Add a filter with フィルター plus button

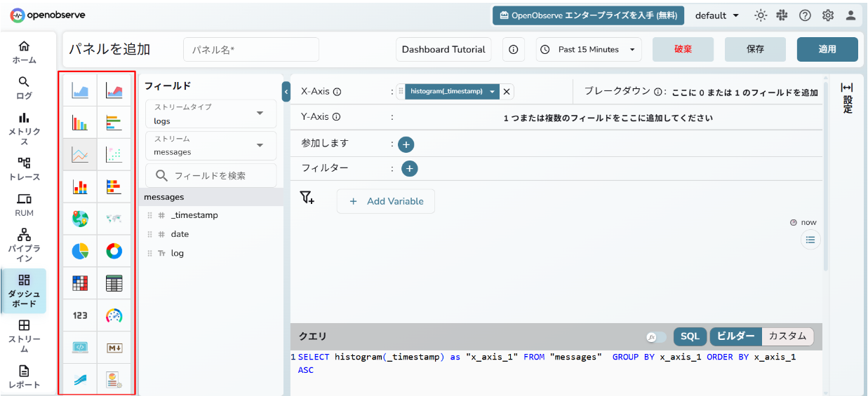pyautogui.click(x=410, y=168)
